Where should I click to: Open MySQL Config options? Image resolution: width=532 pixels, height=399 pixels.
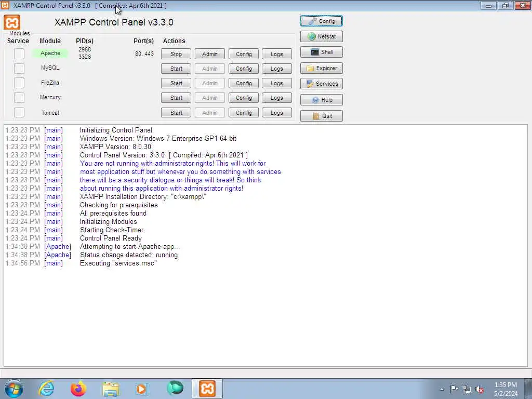(x=244, y=69)
